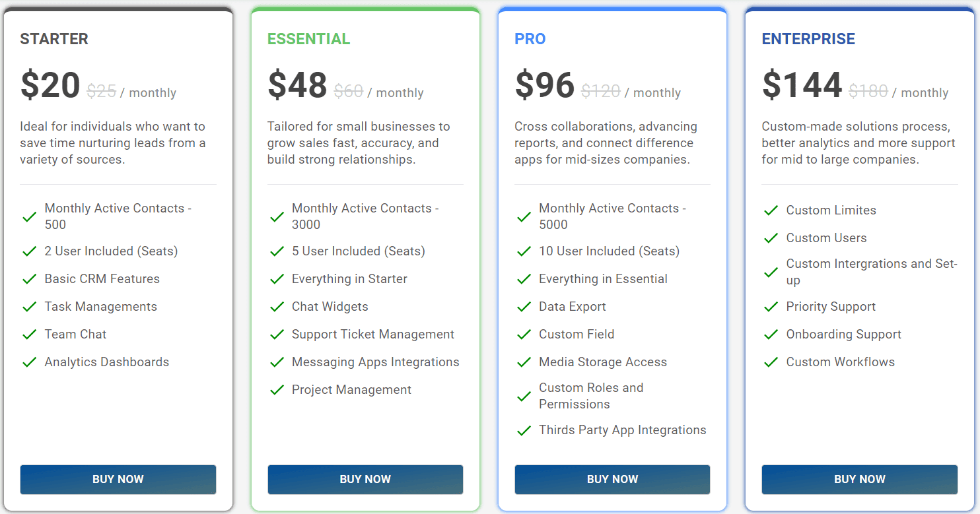Select the STARTER plan heading
This screenshot has width=980, height=514.
tap(54, 39)
